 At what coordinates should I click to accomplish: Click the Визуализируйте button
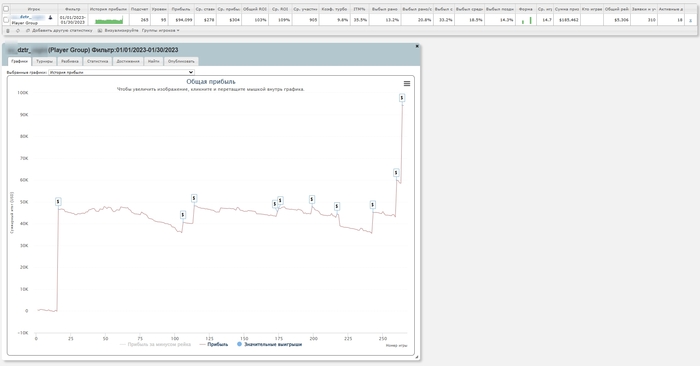pyautogui.click(x=118, y=31)
